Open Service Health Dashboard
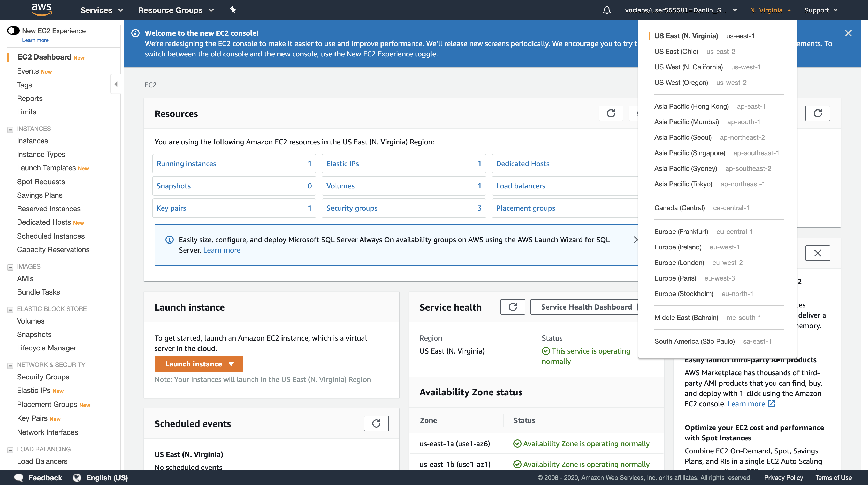Viewport: 868px width, 485px height. click(586, 307)
